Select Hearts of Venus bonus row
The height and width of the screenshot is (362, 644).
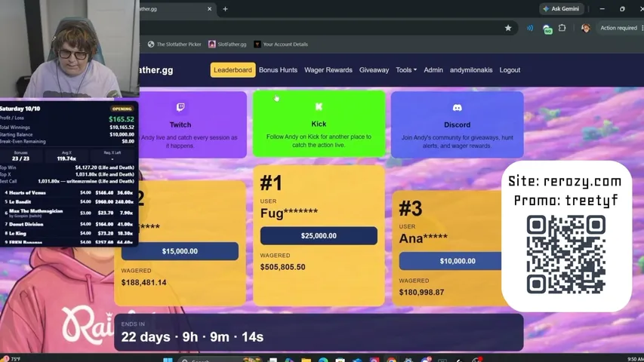(x=69, y=192)
